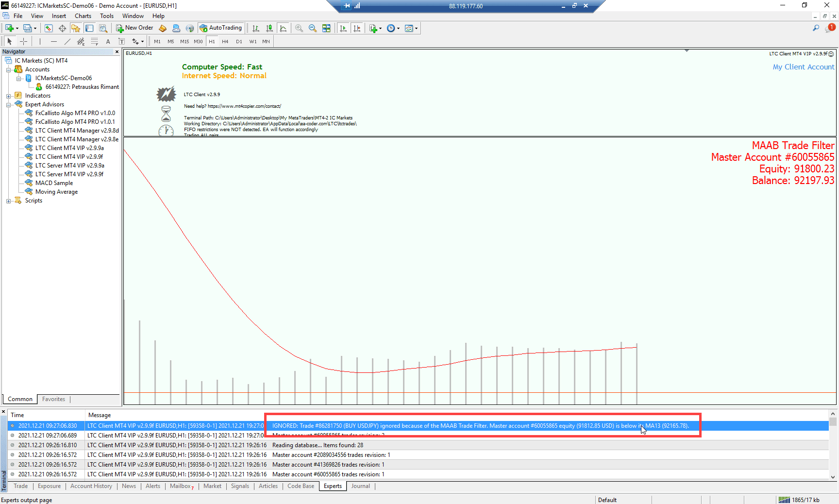Image resolution: width=839 pixels, height=504 pixels.
Task: Click the Message column header
Action: 100,415
